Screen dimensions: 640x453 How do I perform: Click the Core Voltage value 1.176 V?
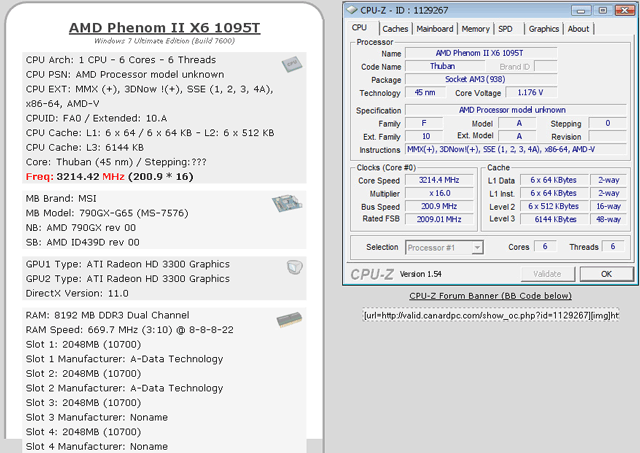point(531,92)
